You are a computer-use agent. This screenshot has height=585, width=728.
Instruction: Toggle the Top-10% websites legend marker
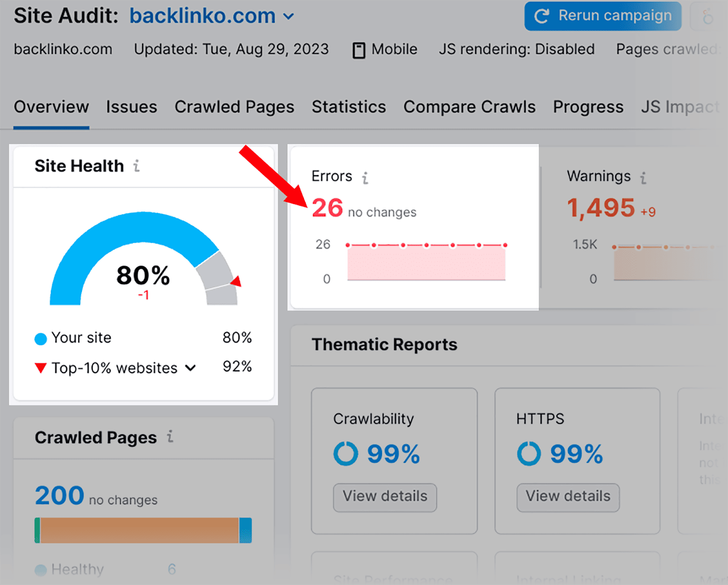(40, 367)
